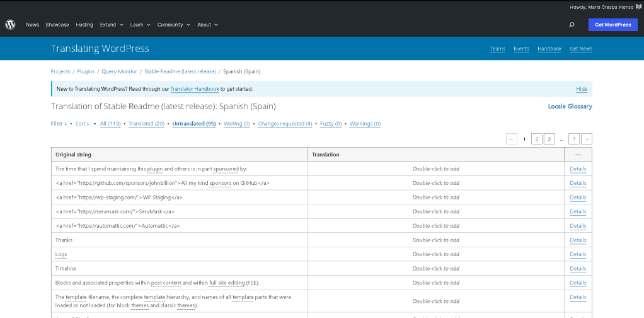Open Details for the Thanks string

click(x=577, y=240)
